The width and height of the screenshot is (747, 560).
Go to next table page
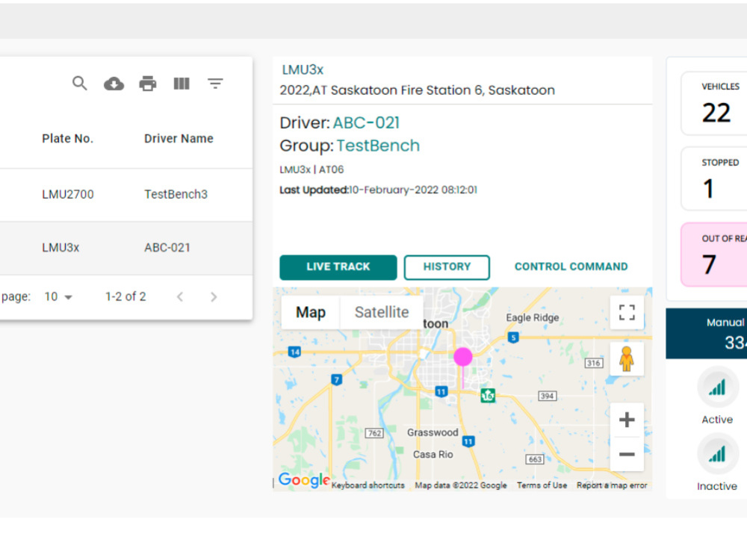(x=214, y=296)
